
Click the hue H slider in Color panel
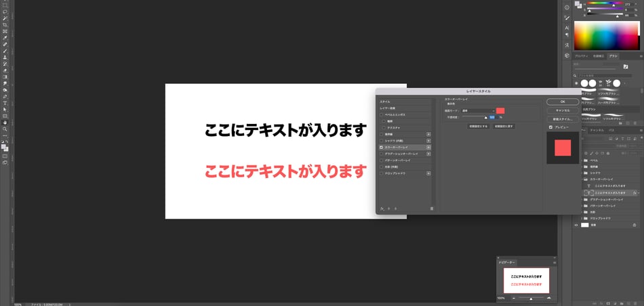605,3
